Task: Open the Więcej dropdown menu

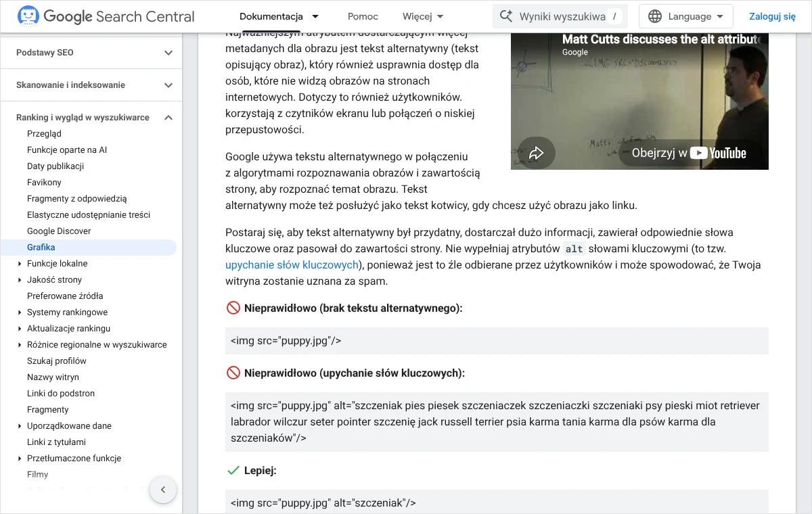Action: [x=423, y=16]
